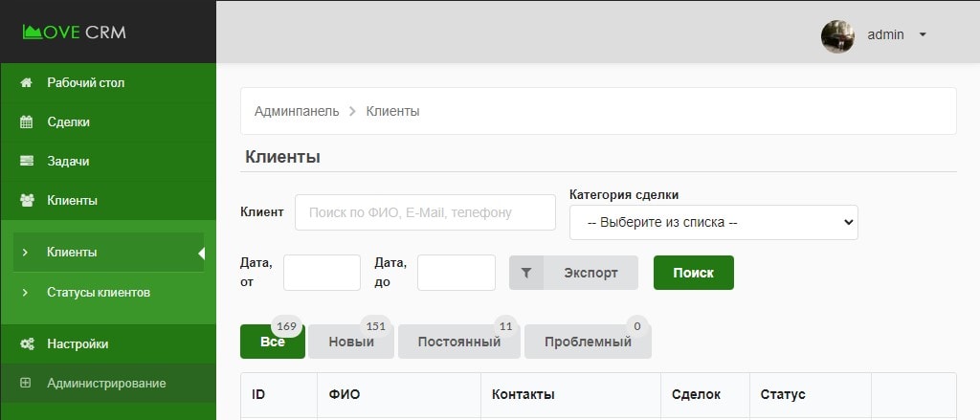Click the Админпанель breadcrumb link
This screenshot has height=420, width=980.
click(297, 111)
